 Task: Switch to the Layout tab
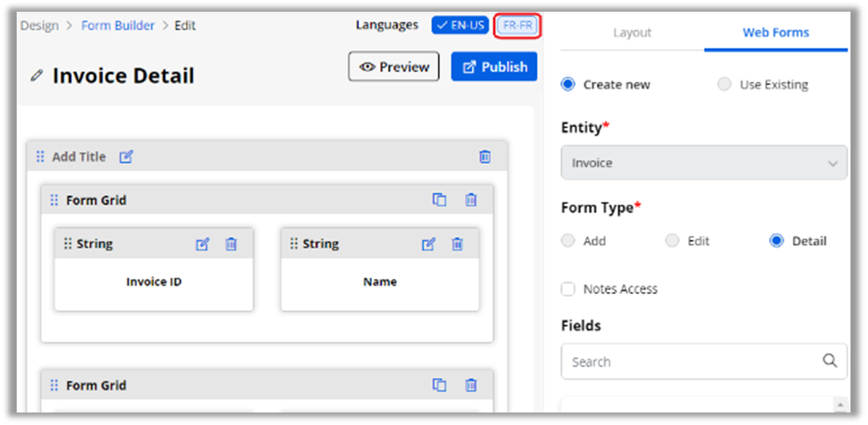point(632,32)
